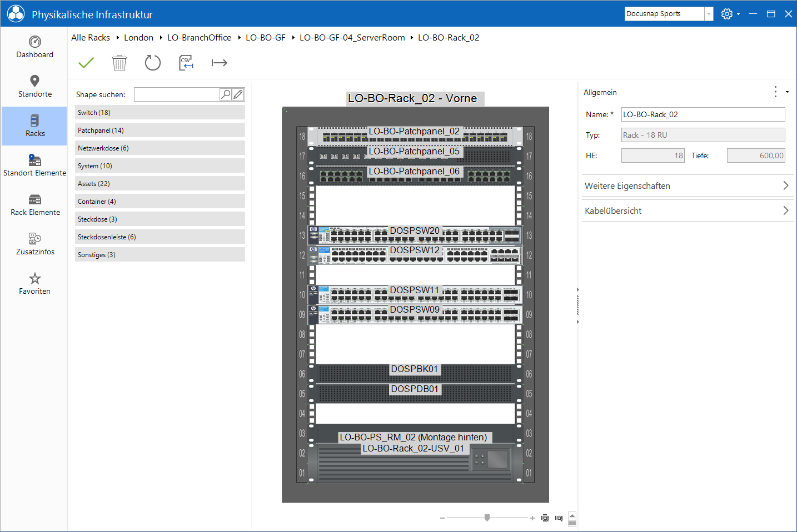This screenshot has height=532, width=797.
Task: Select Favoriten in the sidebar
Action: click(35, 284)
